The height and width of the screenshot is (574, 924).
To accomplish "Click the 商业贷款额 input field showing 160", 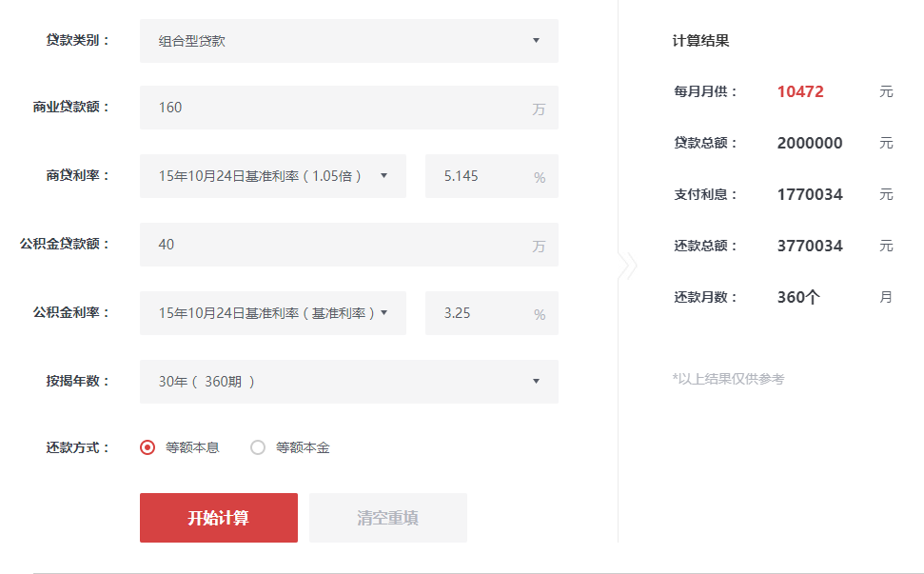I will [349, 108].
